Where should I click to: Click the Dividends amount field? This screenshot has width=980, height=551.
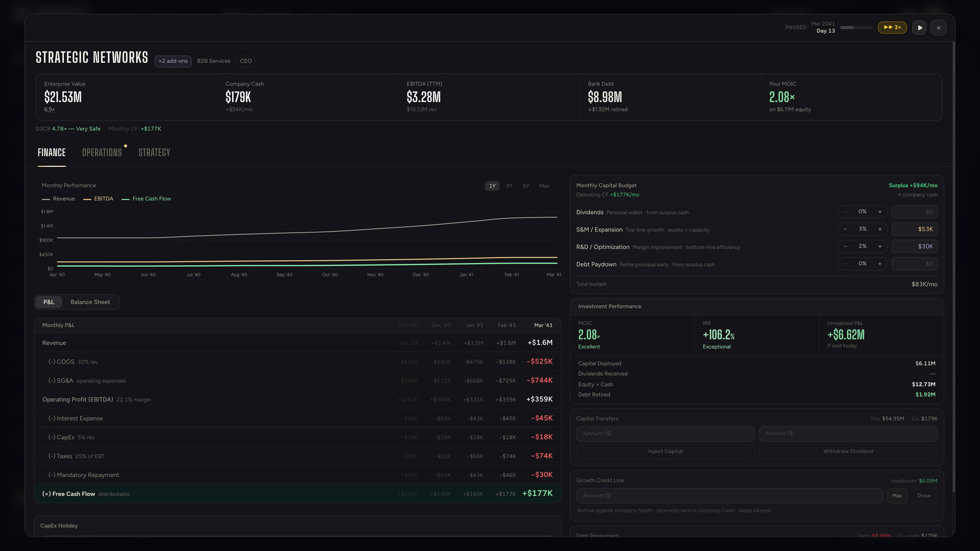914,212
